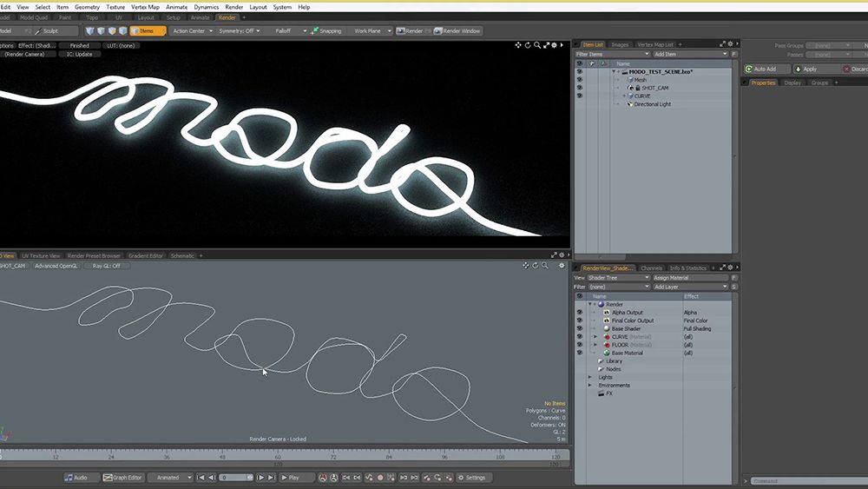Click frame 60 on the timeline ruler
The height and width of the screenshot is (489, 868).
coord(278,456)
